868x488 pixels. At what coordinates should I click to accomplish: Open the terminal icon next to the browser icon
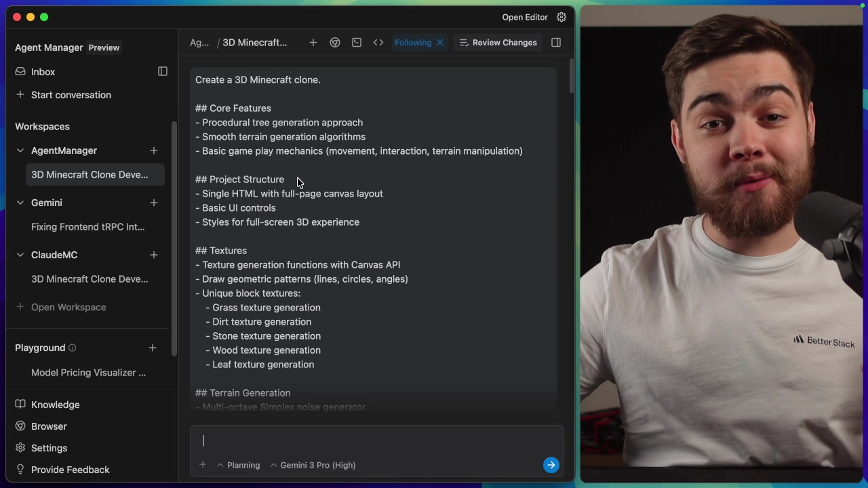click(357, 42)
